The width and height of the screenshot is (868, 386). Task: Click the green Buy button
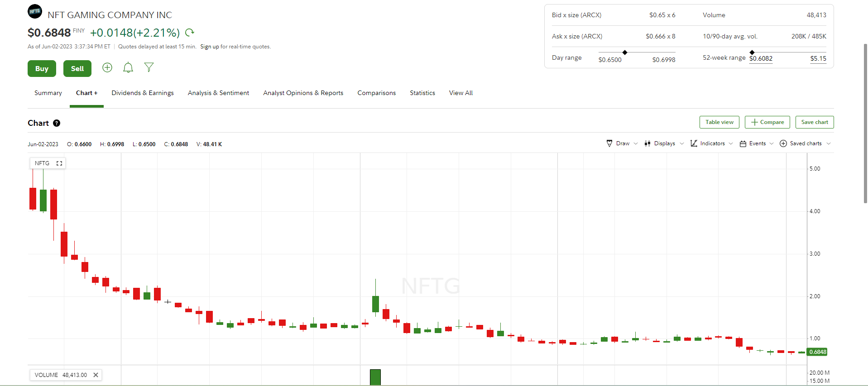(x=42, y=68)
